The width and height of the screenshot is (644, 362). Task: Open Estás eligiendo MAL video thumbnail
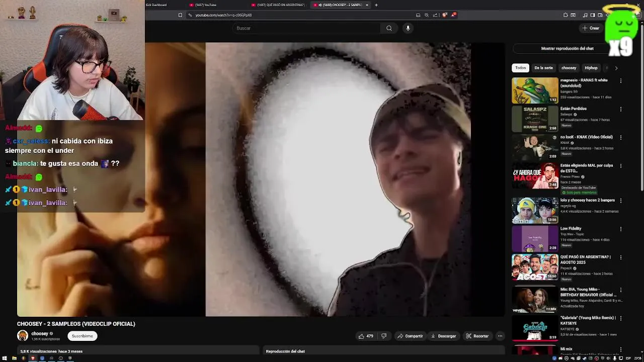pyautogui.click(x=535, y=175)
